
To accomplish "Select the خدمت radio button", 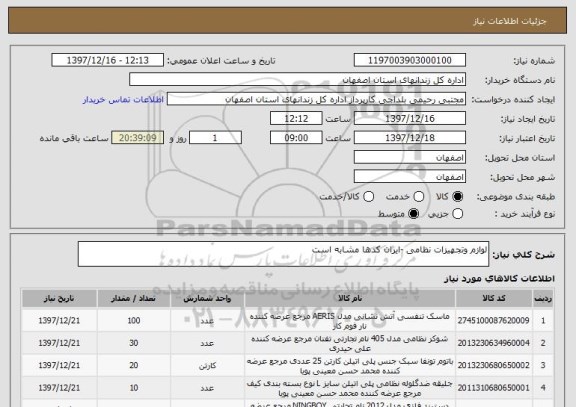I will 418,197.
